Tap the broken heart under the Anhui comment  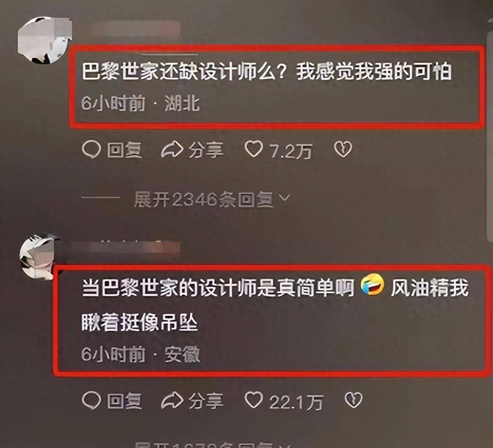click(x=354, y=400)
